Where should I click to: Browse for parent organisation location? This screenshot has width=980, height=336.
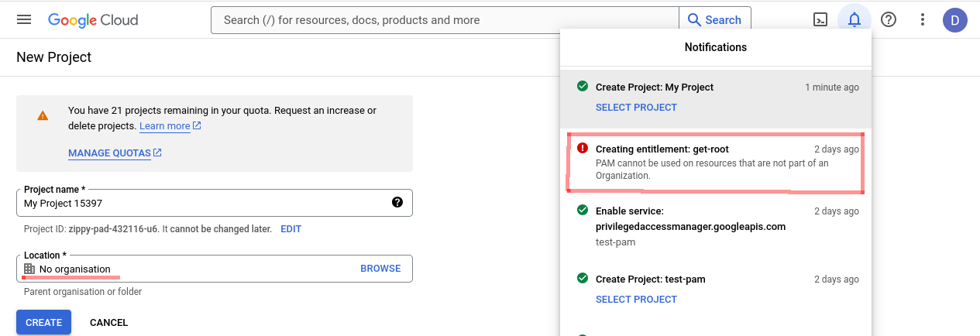click(x=380, y=269)
